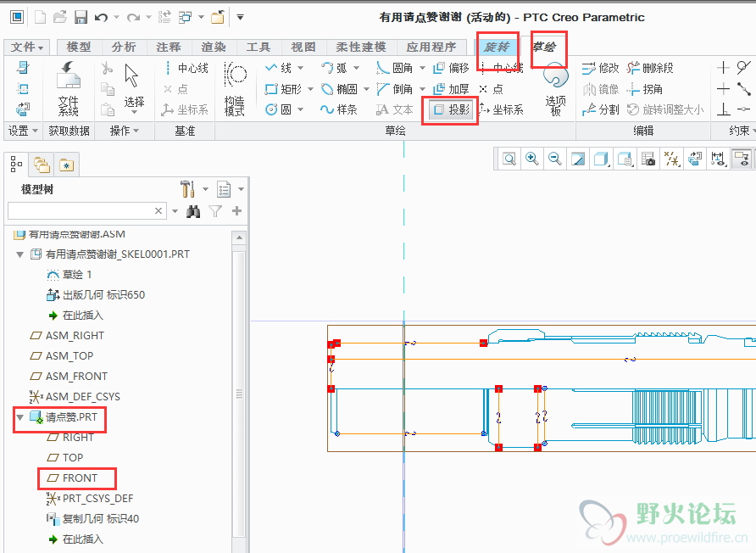Image resolution: width=756 pixels, height=553 pixels.
Task: Switch to the Model (模型) tab
Action: coord(79,47)
